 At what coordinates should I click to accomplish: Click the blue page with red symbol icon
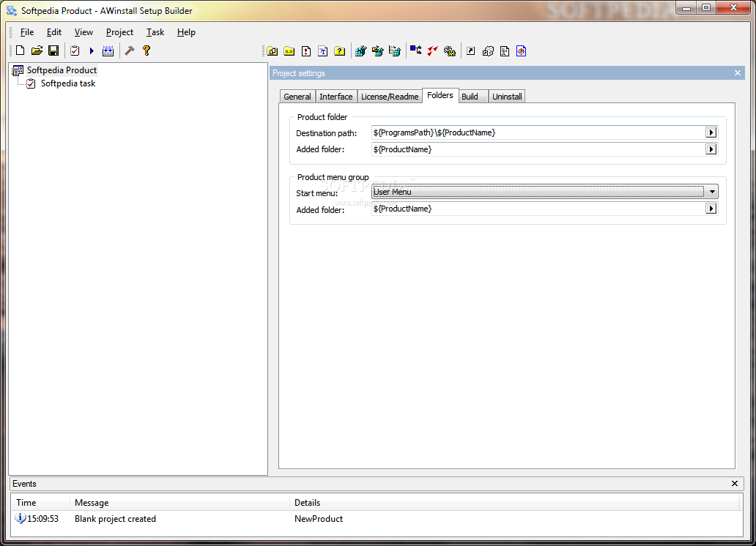pos(521,51)
